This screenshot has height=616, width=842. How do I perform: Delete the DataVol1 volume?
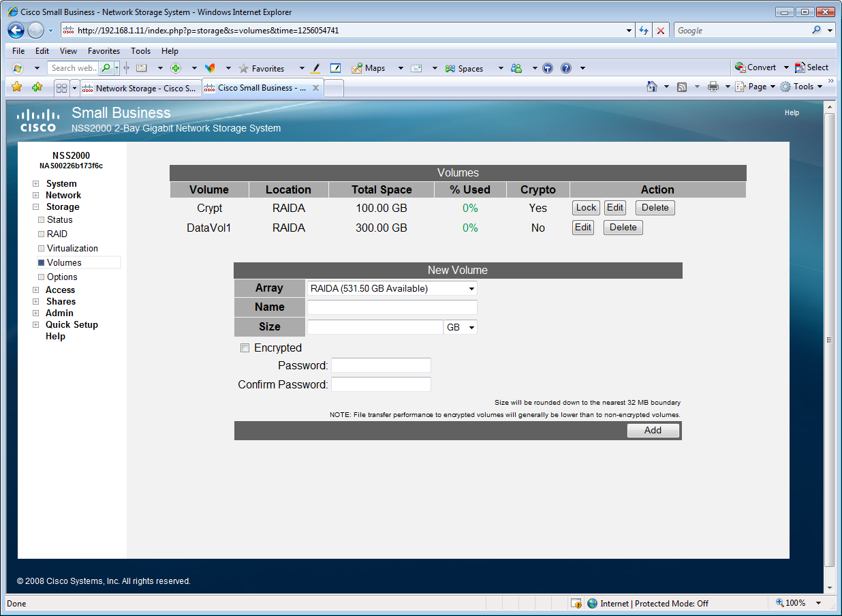(x=623, y=228)
